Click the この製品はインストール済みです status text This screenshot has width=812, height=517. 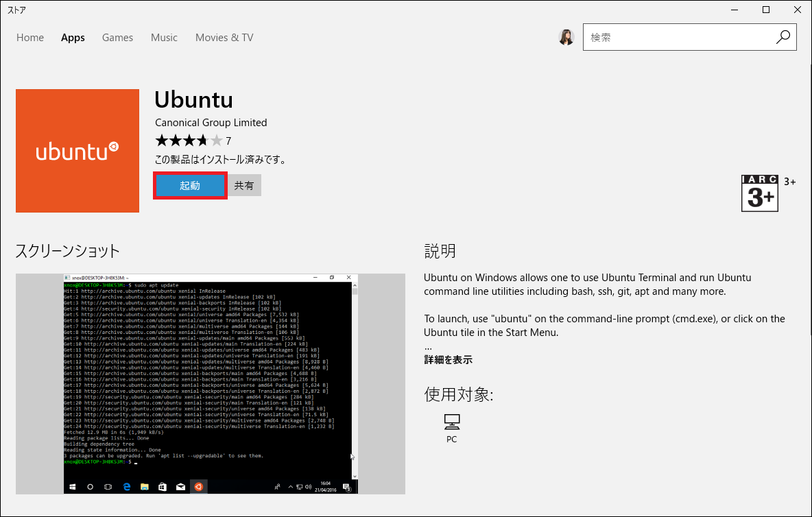[221, 160]
